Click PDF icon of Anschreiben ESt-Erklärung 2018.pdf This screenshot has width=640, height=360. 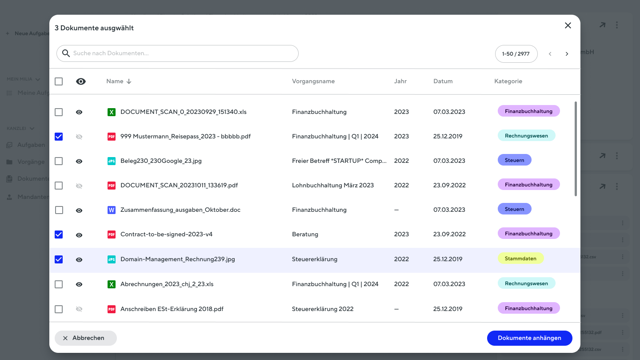[x=111, y=309]
